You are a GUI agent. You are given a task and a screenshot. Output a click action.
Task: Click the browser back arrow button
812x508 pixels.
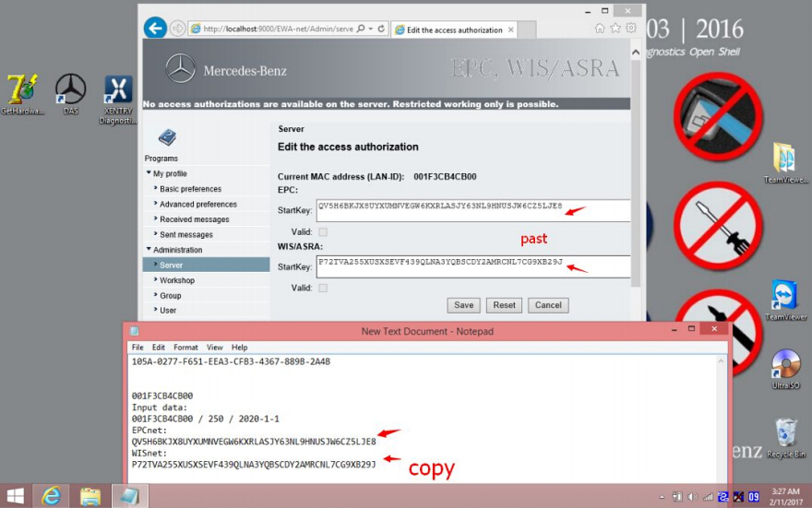click(155, 28)
